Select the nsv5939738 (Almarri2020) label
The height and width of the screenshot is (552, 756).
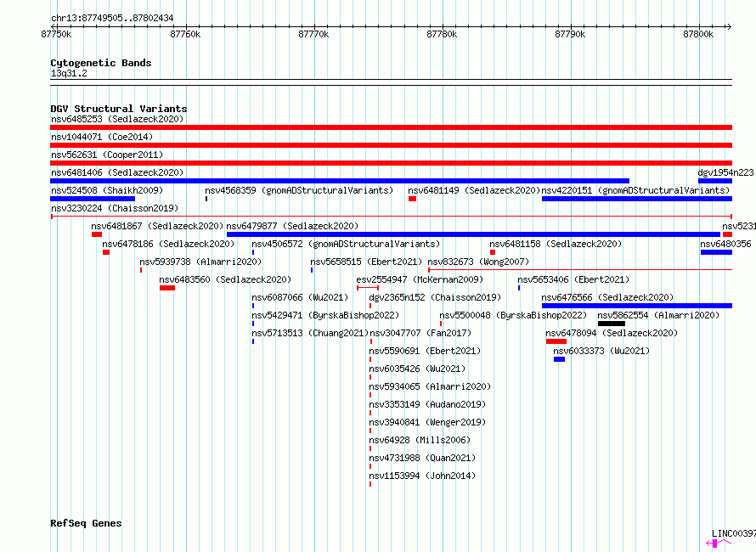click(x=200, y=262)
